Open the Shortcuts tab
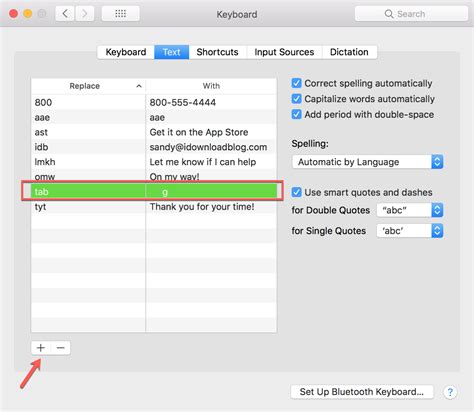 pos(217,52)
